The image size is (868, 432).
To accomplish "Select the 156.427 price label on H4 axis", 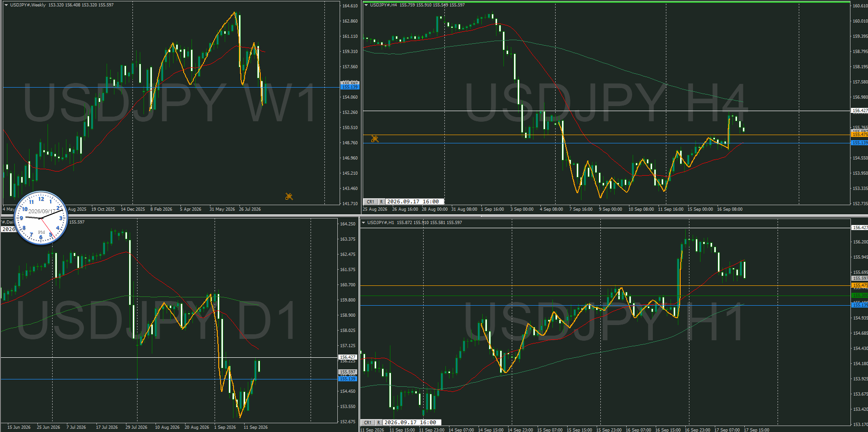I will (x=859, y=111).
